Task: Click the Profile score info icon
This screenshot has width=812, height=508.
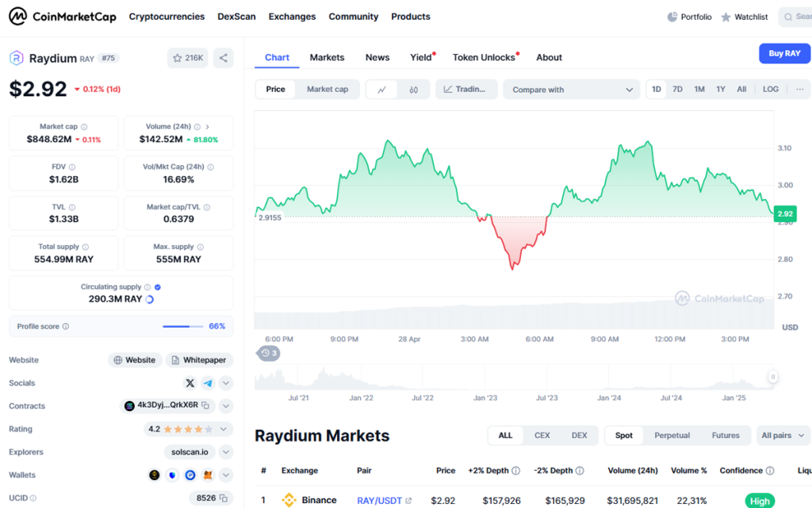Action: (66, 326)
